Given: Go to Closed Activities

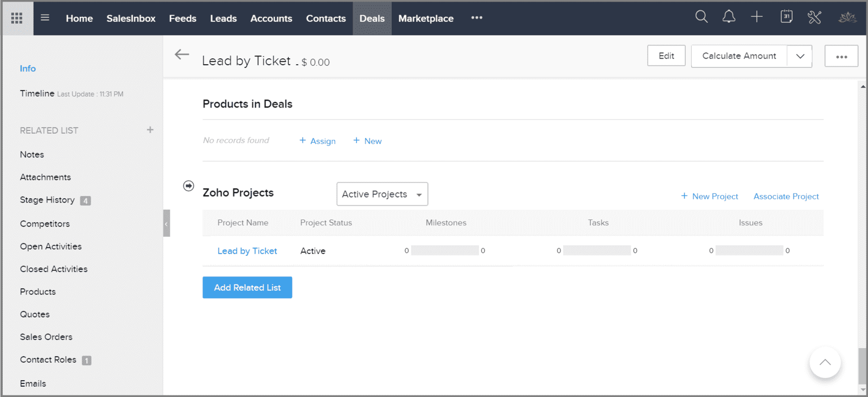Looking at the screenshot, I should click(54, 269).
